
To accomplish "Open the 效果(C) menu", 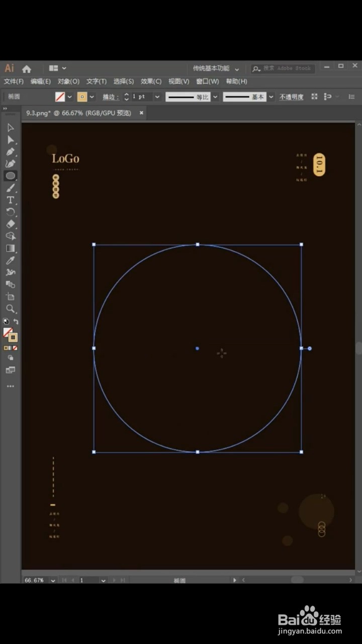I will coord(151,82).
